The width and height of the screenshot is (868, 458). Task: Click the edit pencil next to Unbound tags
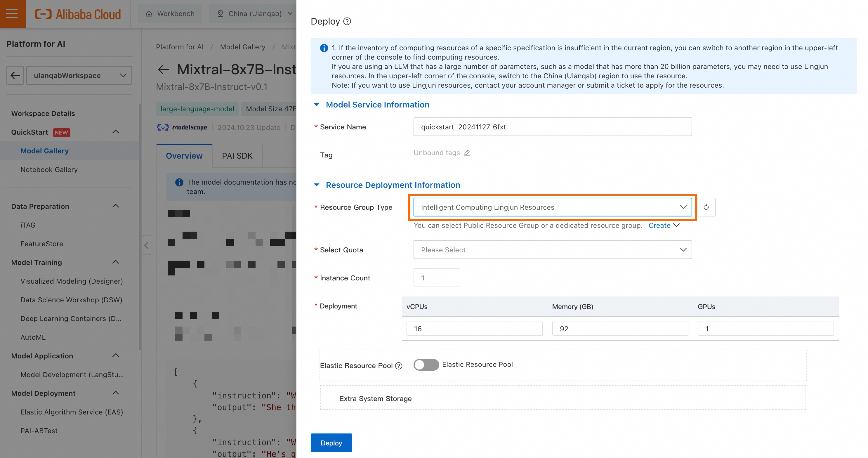pos(467,153)
